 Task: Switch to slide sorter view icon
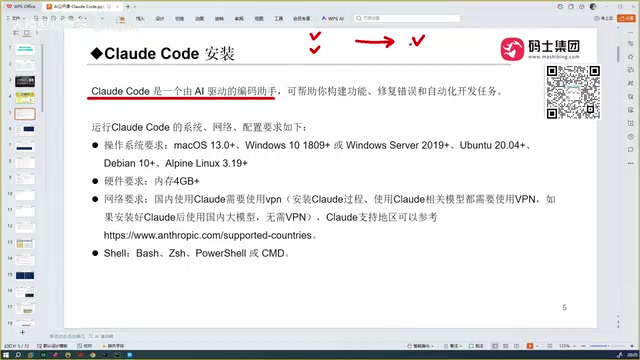click(506, 346)
